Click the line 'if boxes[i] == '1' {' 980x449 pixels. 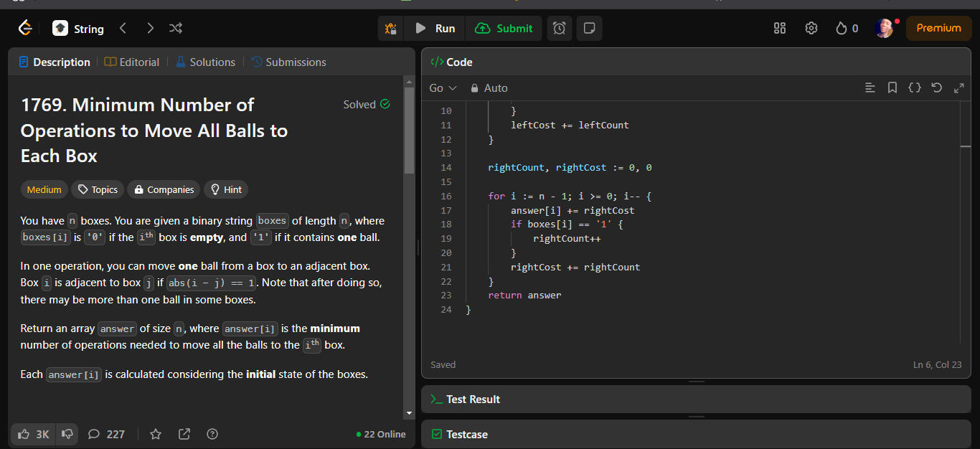[567, 225]
